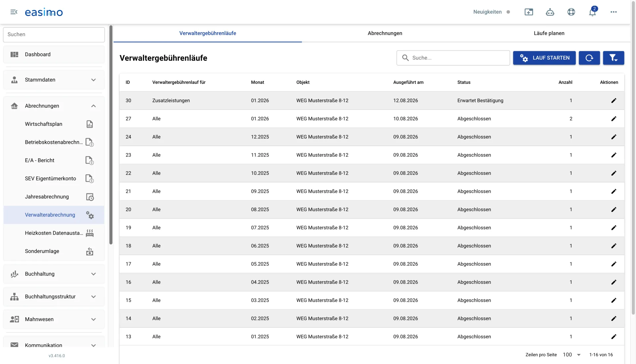636x364 pixels.
Task: Collapse the Abrechnungen section
Action: pos(54,106)
